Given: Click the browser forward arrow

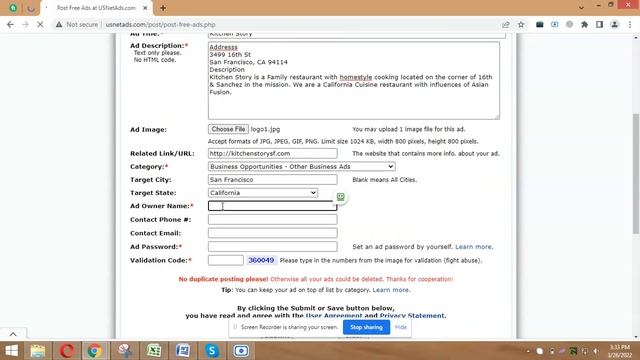Looking at the screenshot, I should click(25, 24).
